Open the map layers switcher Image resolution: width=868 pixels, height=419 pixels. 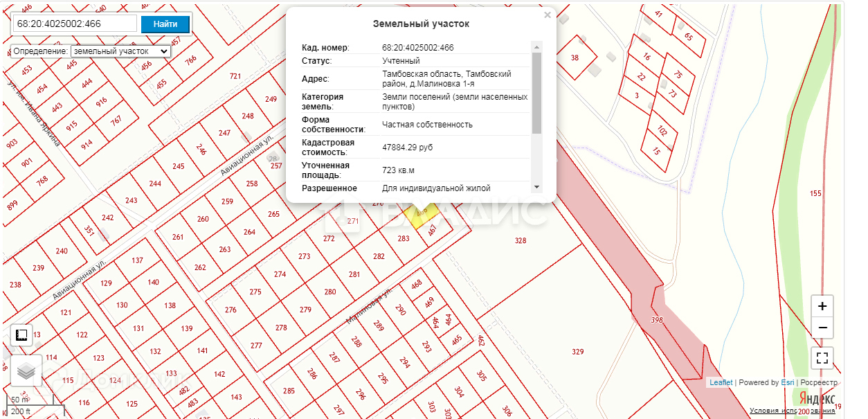click(26, 371)
